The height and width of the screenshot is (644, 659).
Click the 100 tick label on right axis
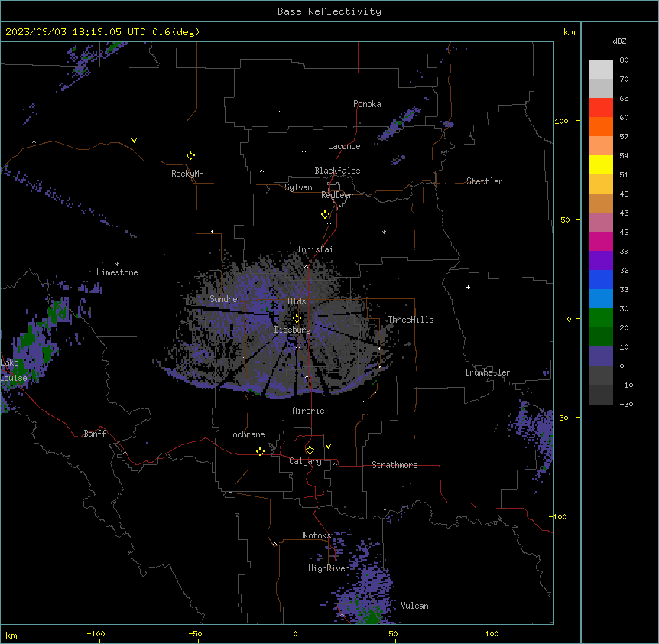[561, 121]
